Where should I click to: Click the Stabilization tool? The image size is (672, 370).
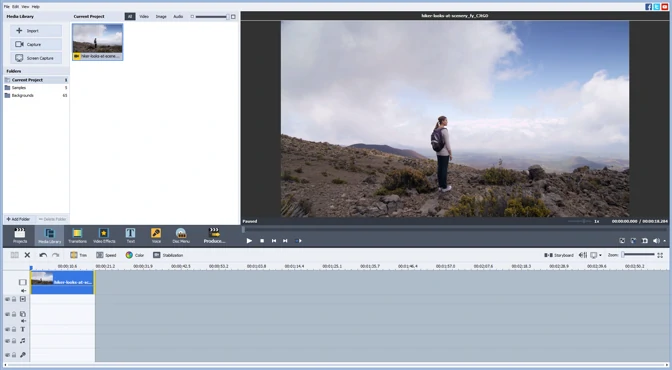point(168,255)
